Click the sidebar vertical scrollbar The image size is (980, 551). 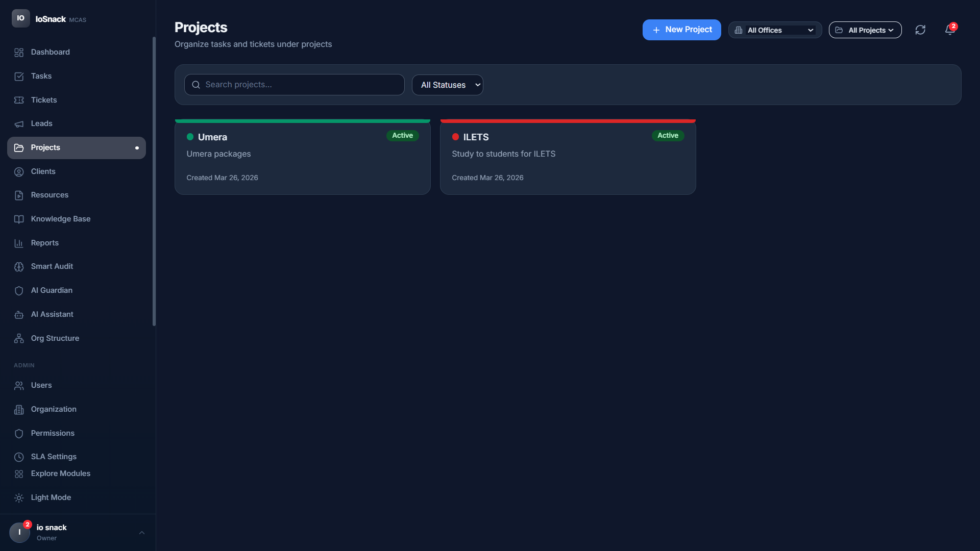pyautogui.click(x=154, y=181)
